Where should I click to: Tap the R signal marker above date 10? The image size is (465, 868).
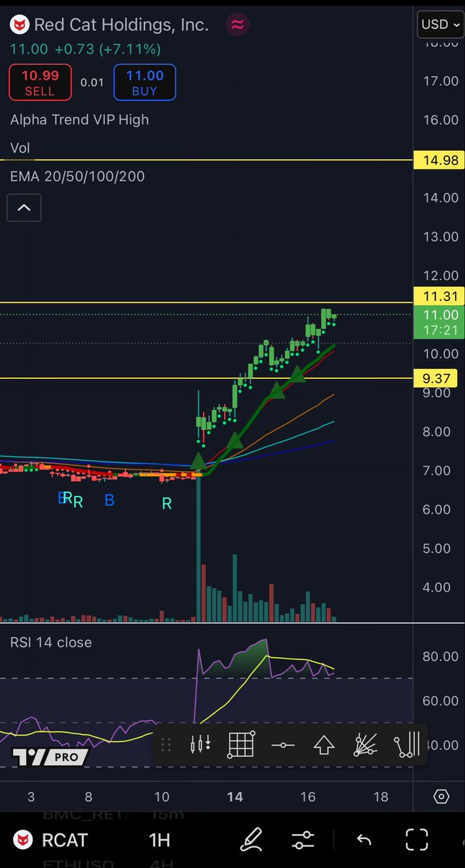[166, 503]
